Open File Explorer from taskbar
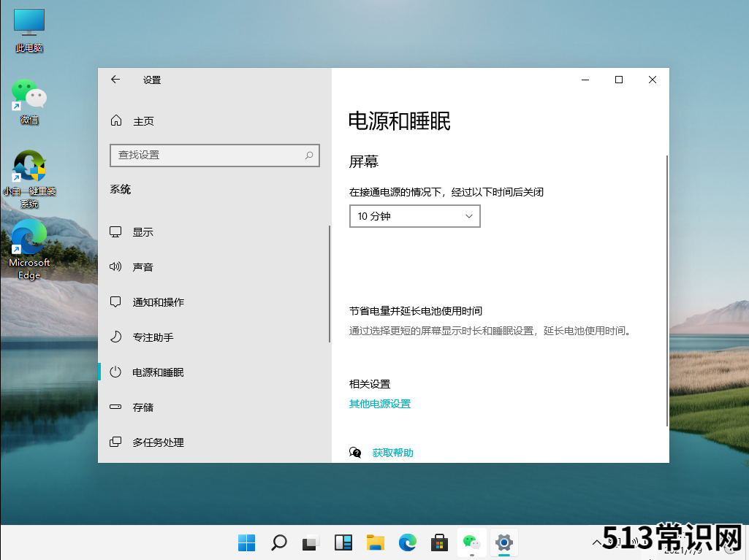 376,542
